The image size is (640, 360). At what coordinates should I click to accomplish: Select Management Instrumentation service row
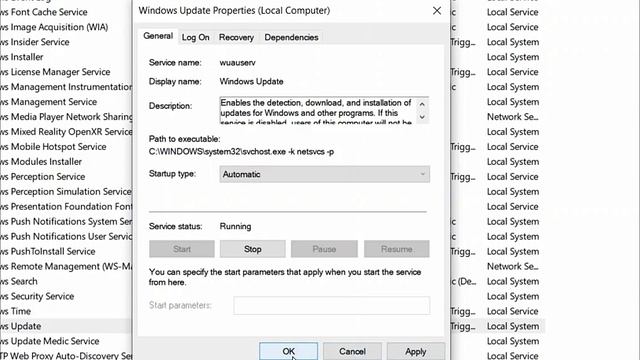[x=66, y=87]
